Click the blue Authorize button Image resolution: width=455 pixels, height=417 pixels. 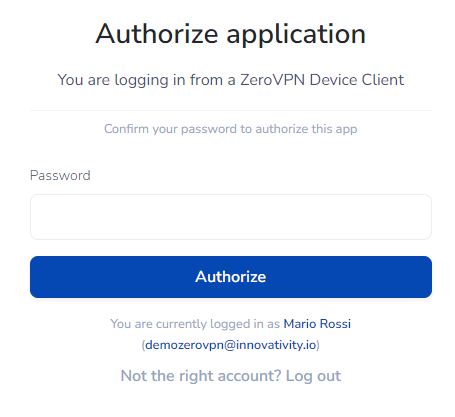coord(231,277)
